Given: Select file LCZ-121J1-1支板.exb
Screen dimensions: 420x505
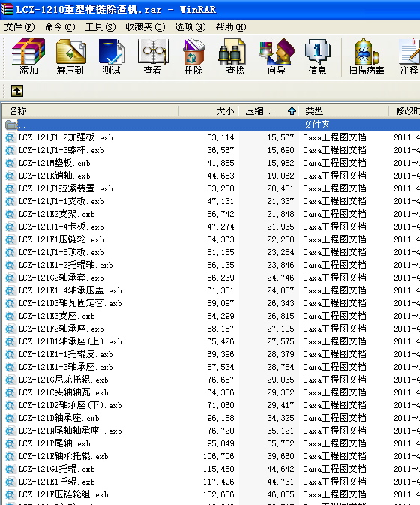Looking at the screenshot, I should point(61,201).
